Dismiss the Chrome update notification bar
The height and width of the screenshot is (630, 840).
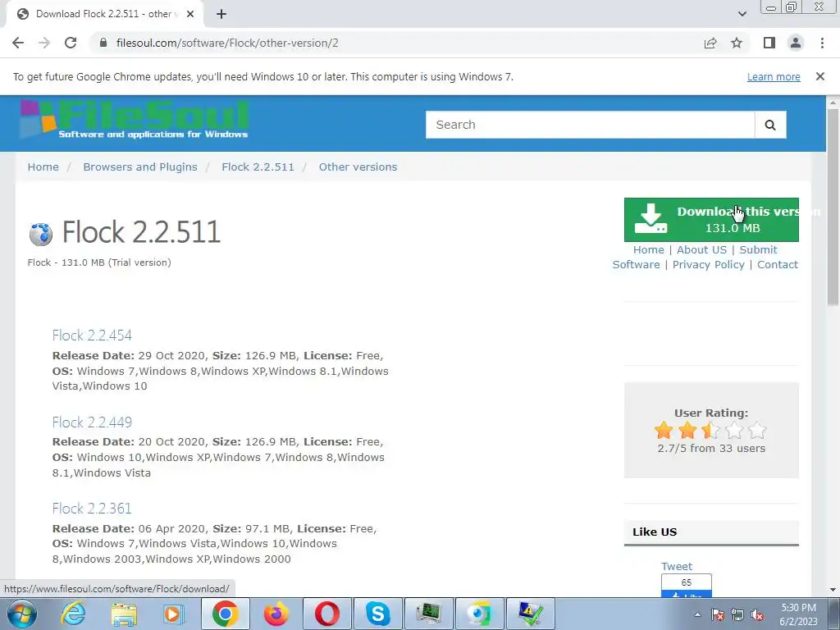coord(820,76)
